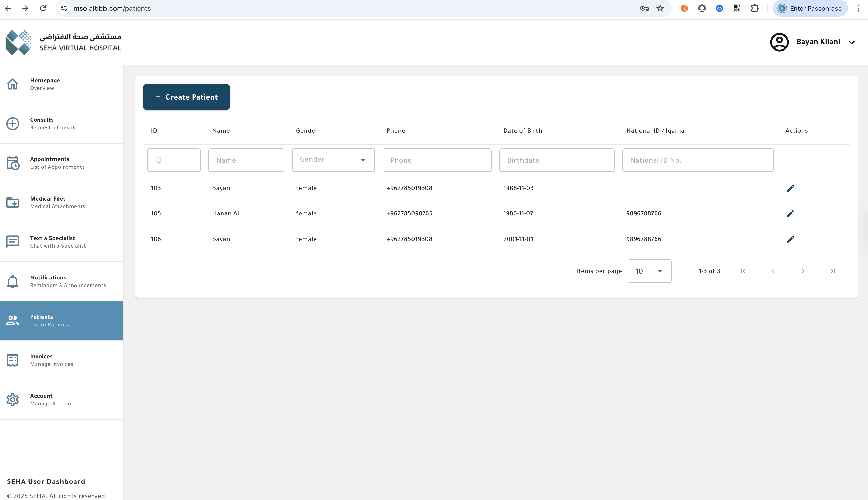868x500 pixels.
Task: Jump to last page arrow
Action: point(833,271)
